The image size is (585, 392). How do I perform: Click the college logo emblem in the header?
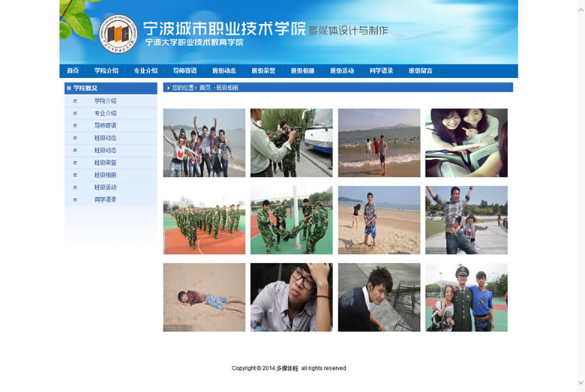click(x=118, y=34)
